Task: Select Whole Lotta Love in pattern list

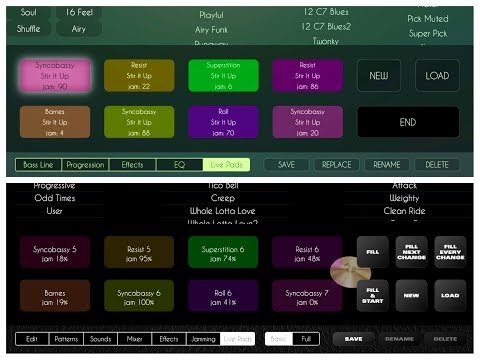Action: coord(223,211)
